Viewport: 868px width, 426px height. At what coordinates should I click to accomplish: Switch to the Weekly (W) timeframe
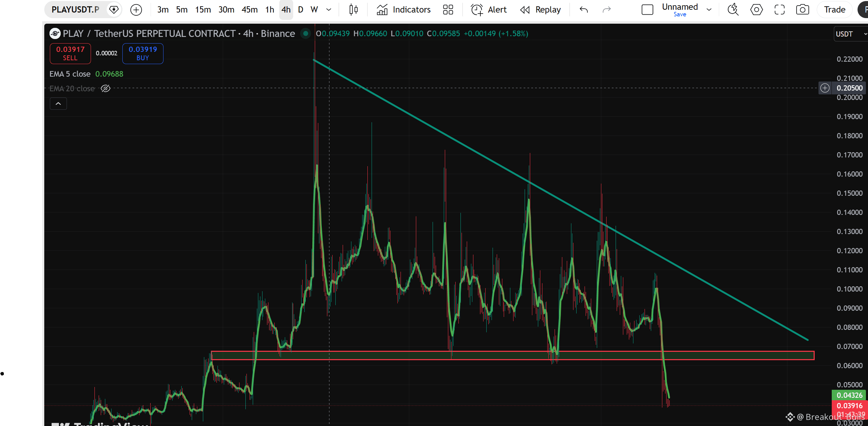point(314,9)
